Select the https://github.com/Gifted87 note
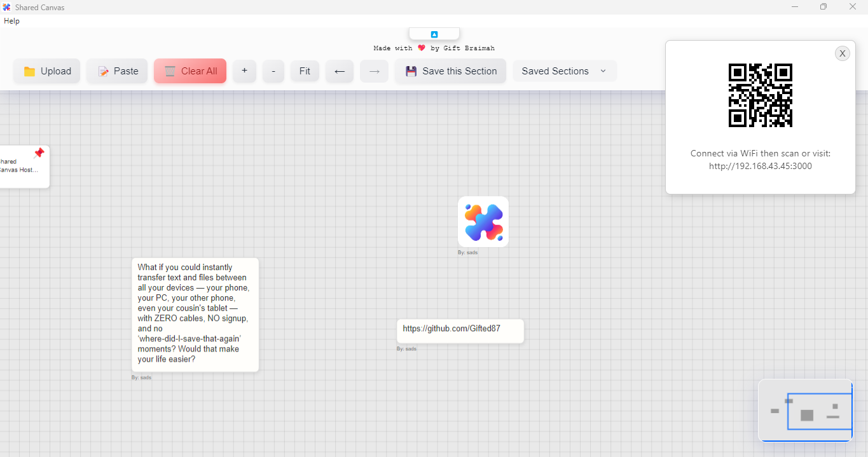The width and height of the screenshot is (868, 457). (x=460, y=331)
